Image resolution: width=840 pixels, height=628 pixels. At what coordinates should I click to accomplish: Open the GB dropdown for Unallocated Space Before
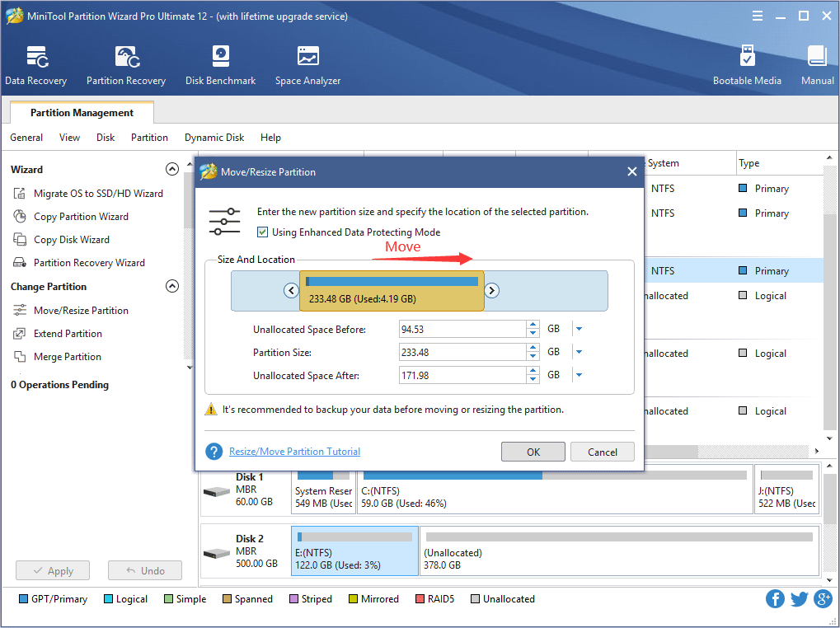[578, 328]
